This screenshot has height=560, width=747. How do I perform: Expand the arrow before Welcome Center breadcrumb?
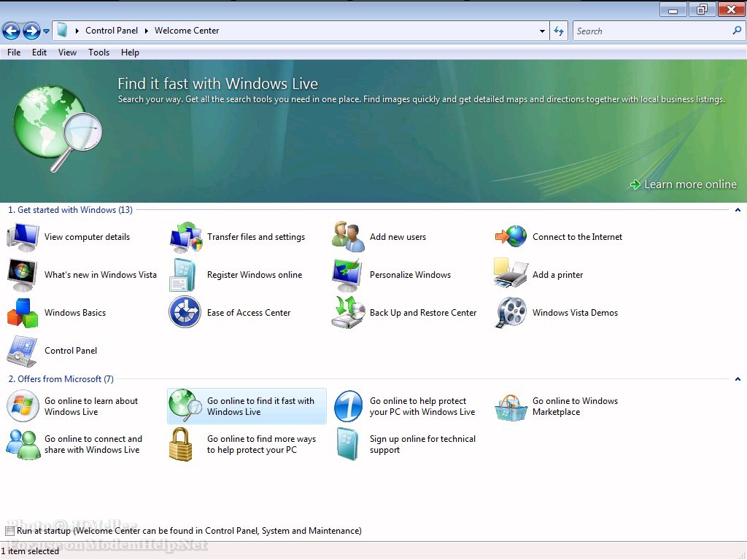146,31
